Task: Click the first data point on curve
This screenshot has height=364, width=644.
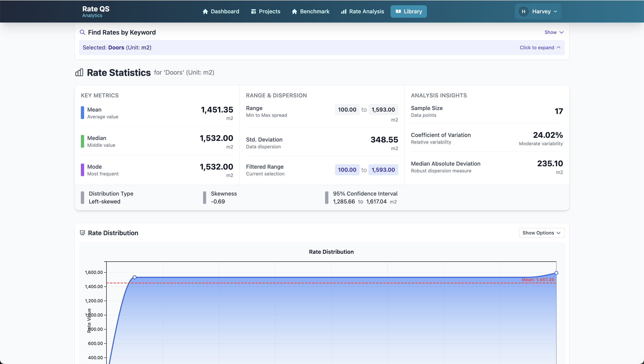Action: tap(134, 277)
